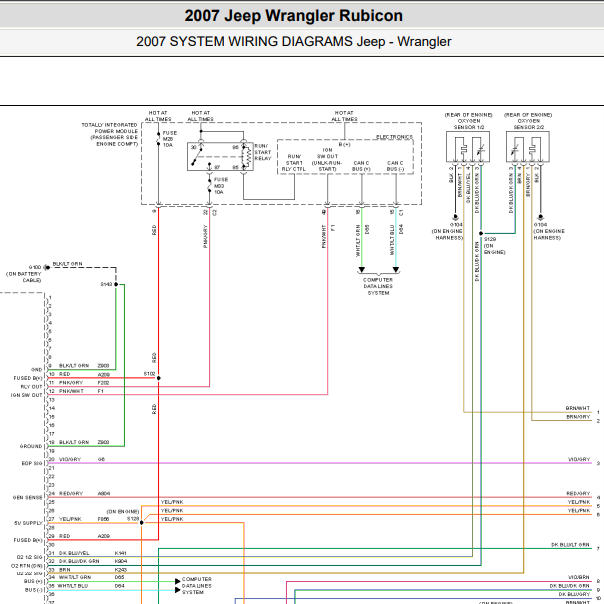
Task: Click "COMPUTER DATA LINES SYSTEM" below the CAN C arrows
Action: pos(378,286)
